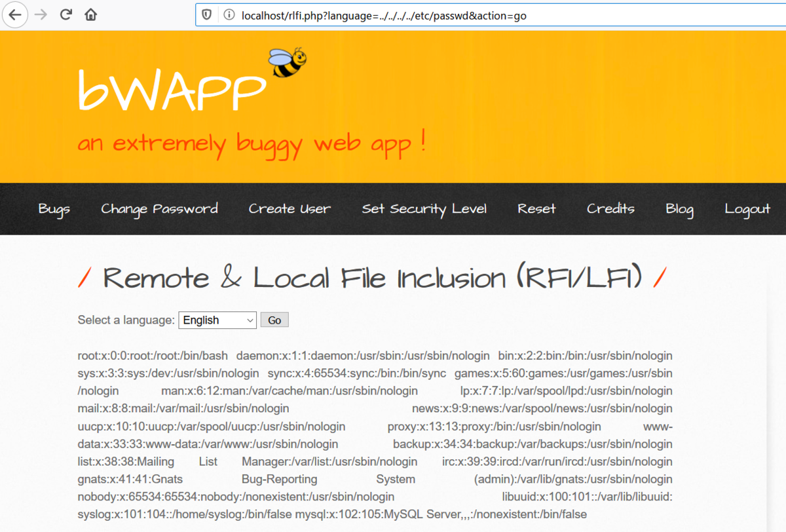Screen dimensions: 786x532
Task: Click the Remote & Local File Inclusion heading
Action: [x=372, y=278]
